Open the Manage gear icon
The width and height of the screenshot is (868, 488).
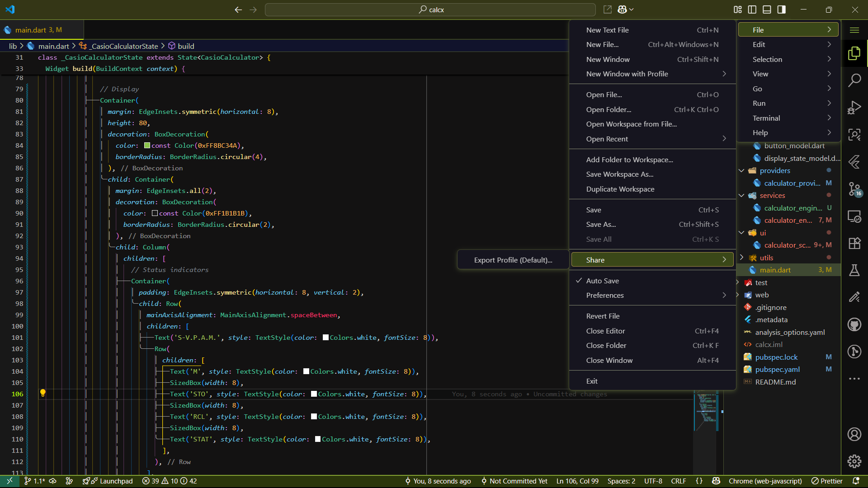(854, 461)
